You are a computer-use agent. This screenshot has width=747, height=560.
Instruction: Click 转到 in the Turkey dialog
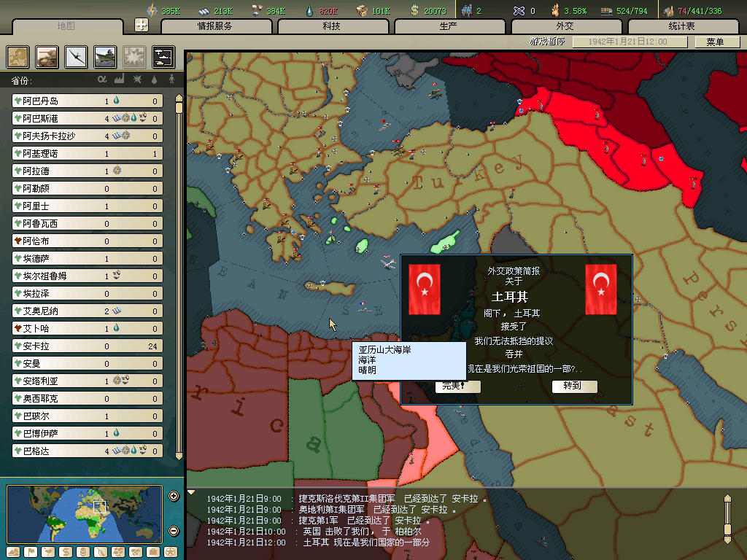[x=574, y=386]
